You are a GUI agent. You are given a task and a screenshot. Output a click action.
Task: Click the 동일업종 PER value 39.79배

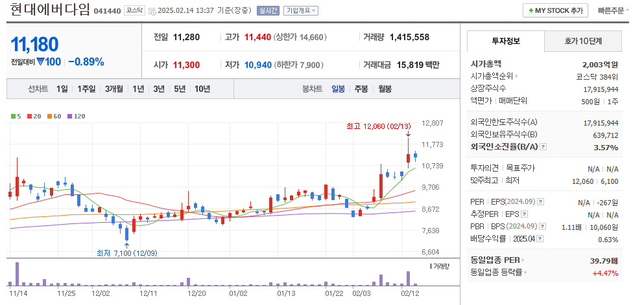pos(604,261)
